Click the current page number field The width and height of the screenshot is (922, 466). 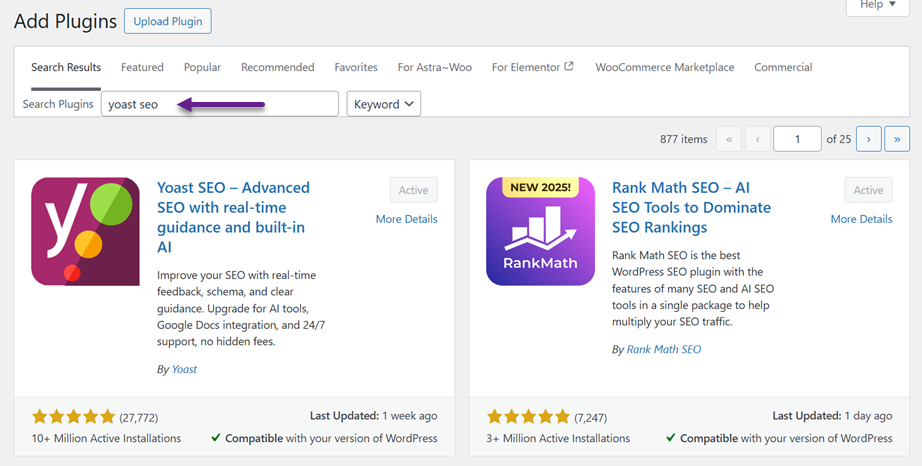point(797,139)
